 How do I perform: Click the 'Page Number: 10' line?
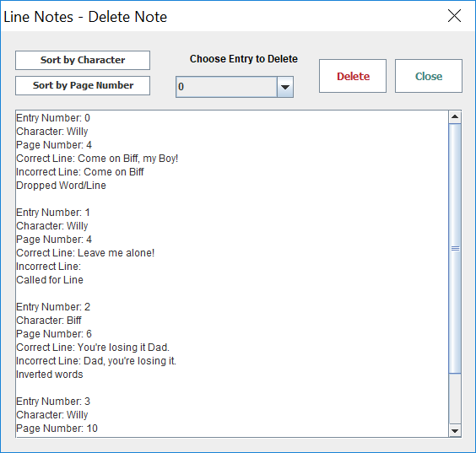coord(57,429)
